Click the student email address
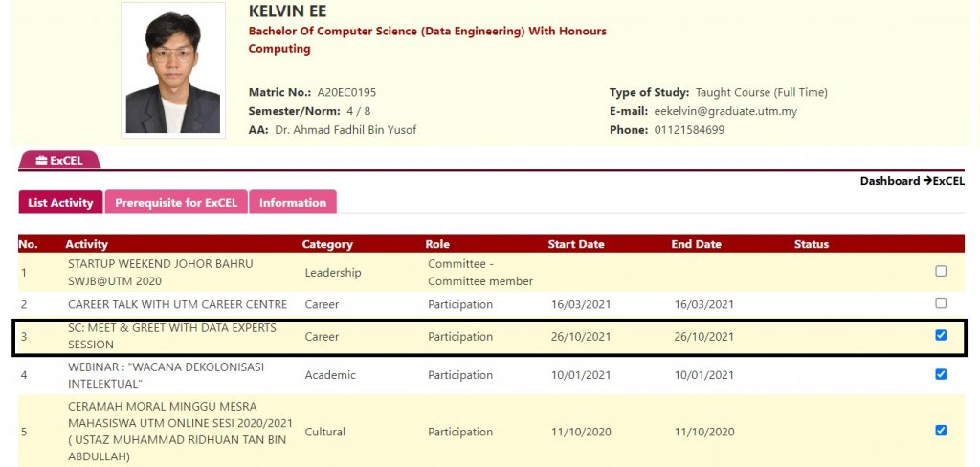 point(725,111)
